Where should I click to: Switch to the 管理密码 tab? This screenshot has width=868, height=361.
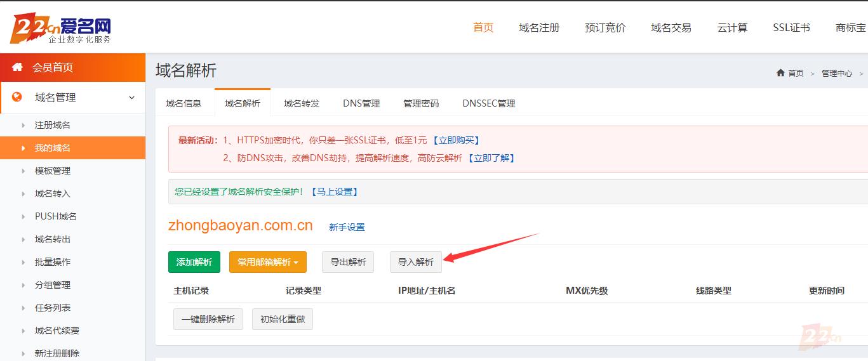[421, 103]
